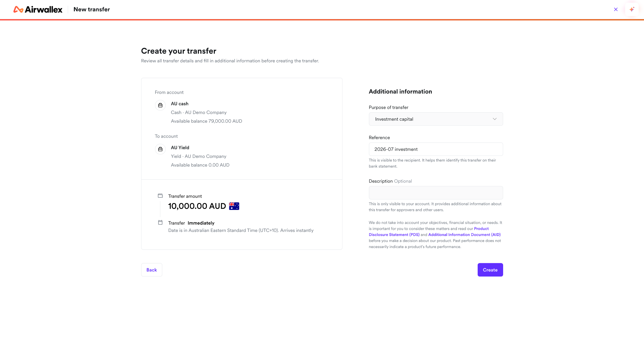Click the 10,000.00 AUD transfer amount
Image resolution: width=644 pixels, height=362 pixels.
pyautogui.click(x=197, y=206)
